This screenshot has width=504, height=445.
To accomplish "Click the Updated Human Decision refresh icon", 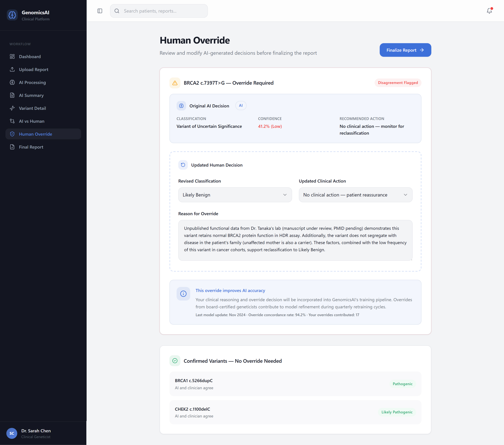I will pyautogui.click(x=183, y=165).
